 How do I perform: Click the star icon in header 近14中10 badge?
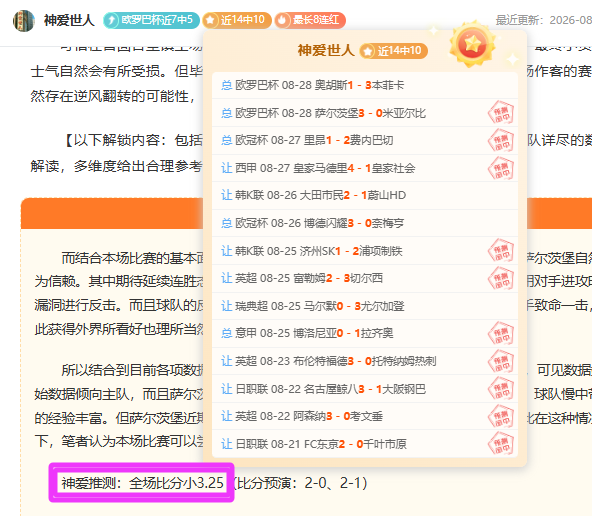[210, 20]
